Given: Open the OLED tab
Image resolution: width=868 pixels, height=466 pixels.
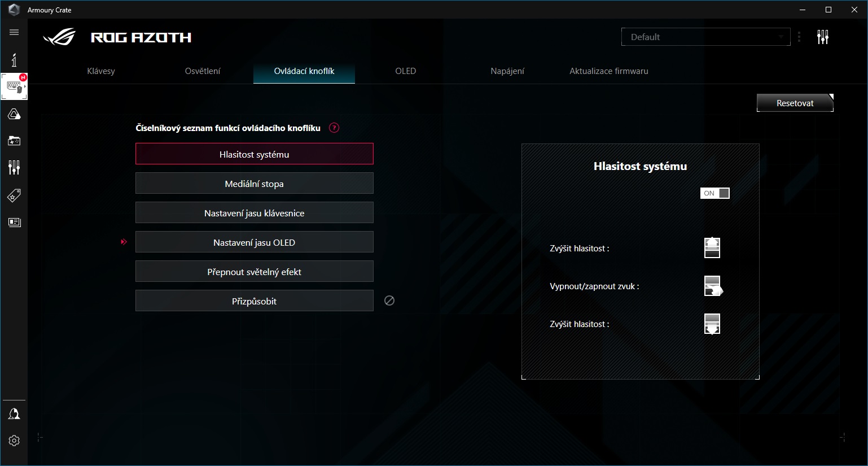Looking at the screenshot, I should tap(406, 71).
